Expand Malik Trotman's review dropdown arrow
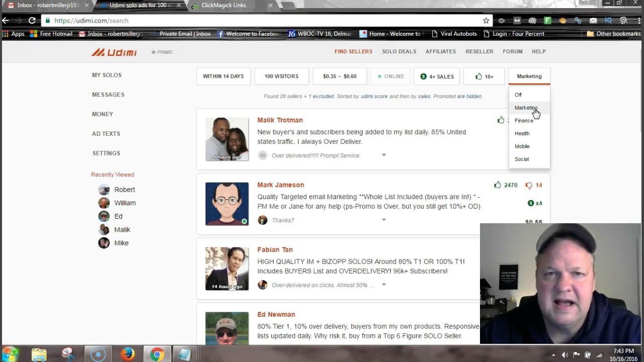The image size is (644, 362). (x=384, y=155)
